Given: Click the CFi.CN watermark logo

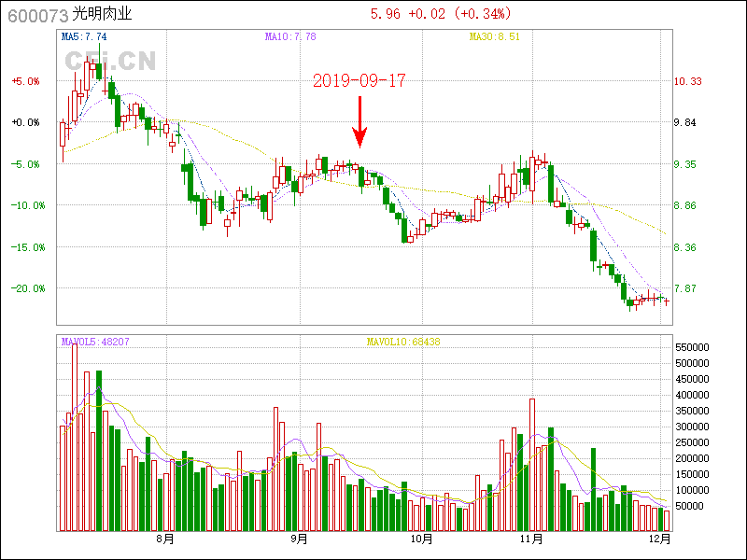Looking at the screenshot, I should tap(109, 61).
